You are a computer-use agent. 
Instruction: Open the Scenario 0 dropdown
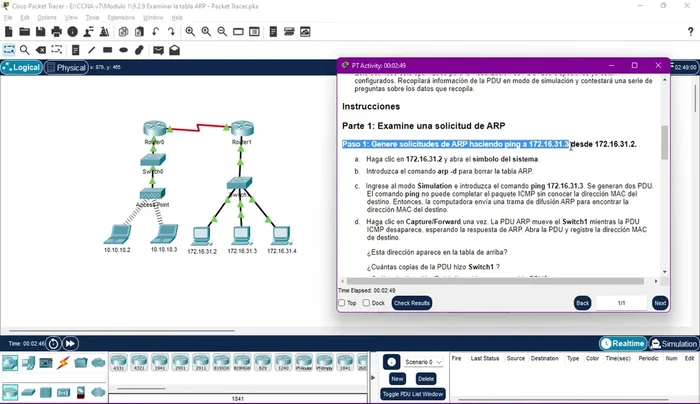tap(423, 362)
